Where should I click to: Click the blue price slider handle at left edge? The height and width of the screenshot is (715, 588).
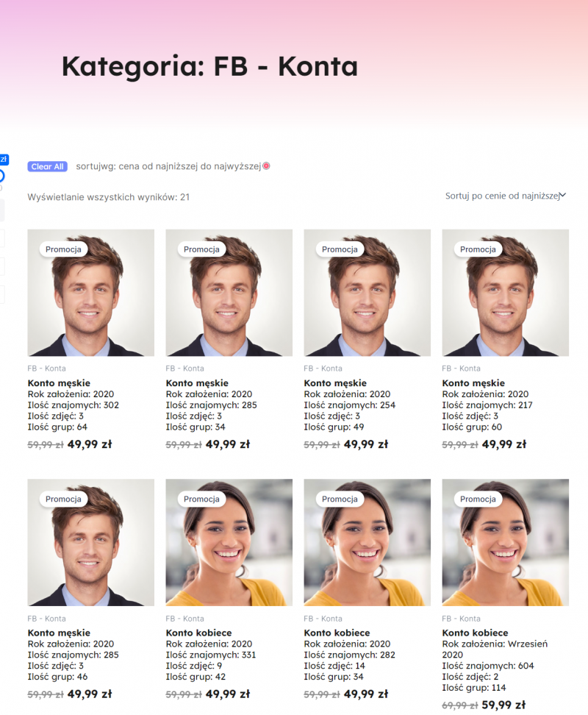[x=1, y=176]
